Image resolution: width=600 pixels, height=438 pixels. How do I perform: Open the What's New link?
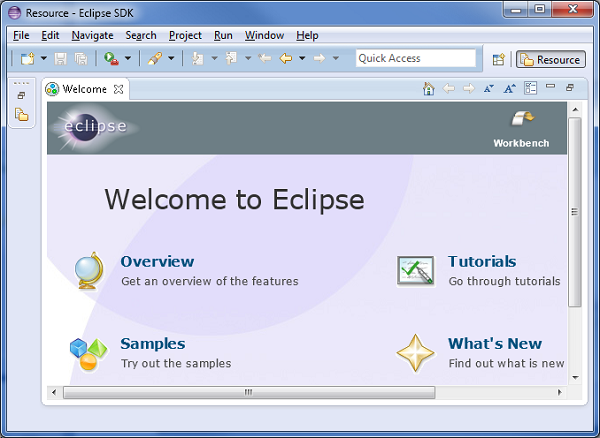tap(495, 344)
